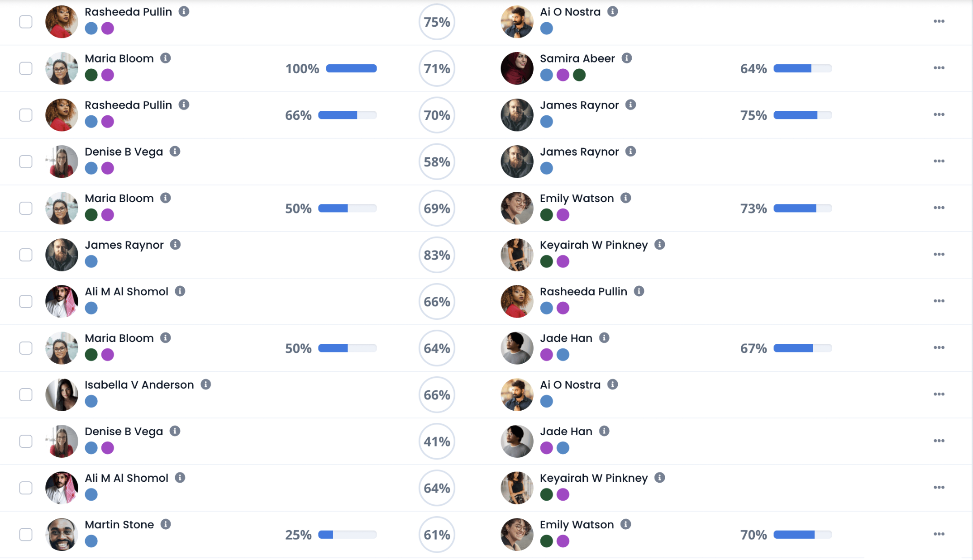Expand the ellipsis menu in Samira Abeer's row
This screenshot has height=560, width=973.
pyautogui.click(x=939, y=68)
